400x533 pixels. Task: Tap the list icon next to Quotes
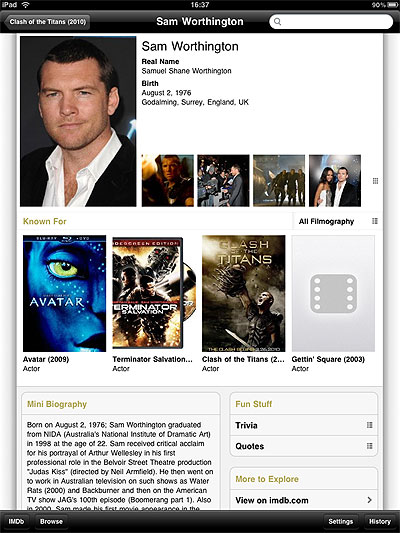(370, 446)
